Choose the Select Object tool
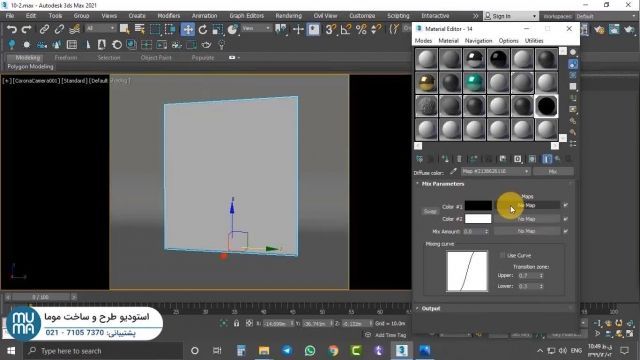This screenshot has width=640, height=360. click(x=124, y=29)
